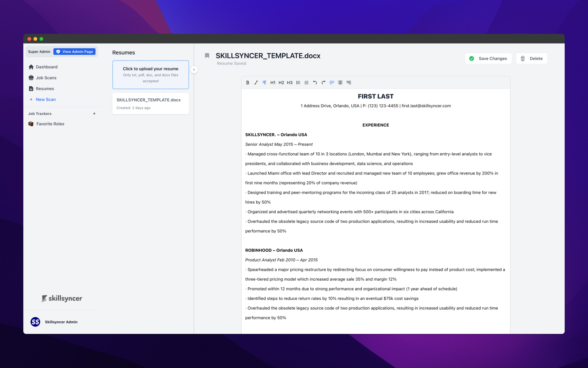Select the paragraph style icon
Viewport: 588px width, 368px height.
pos(264,82)
